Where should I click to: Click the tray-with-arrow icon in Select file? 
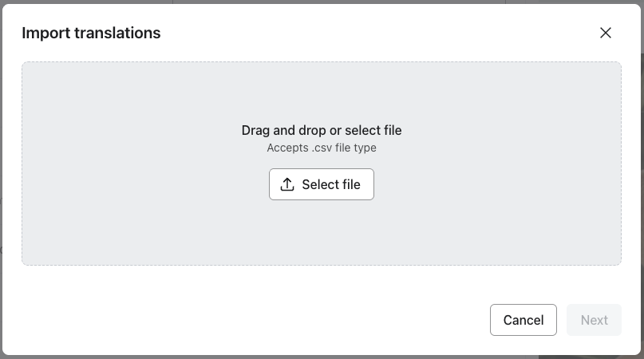pos(288,184)
